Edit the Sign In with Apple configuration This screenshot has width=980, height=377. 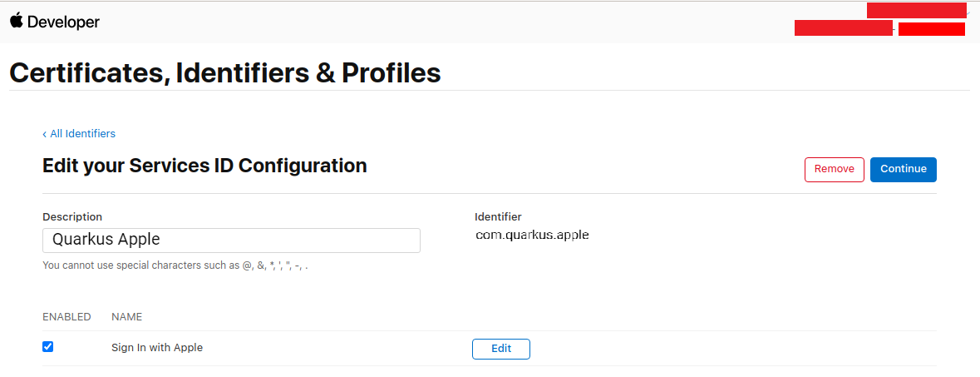[x=501, y=349]
